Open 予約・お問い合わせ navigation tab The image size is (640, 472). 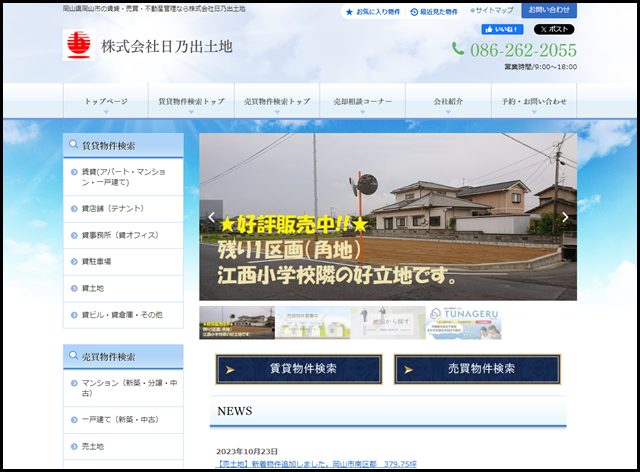(x=534, y=101)
